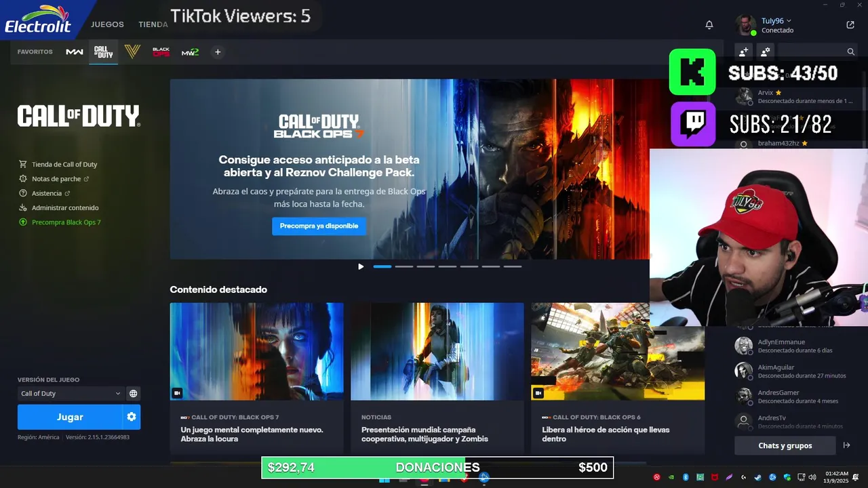Select the first carousel indicator

pos(382,266)
